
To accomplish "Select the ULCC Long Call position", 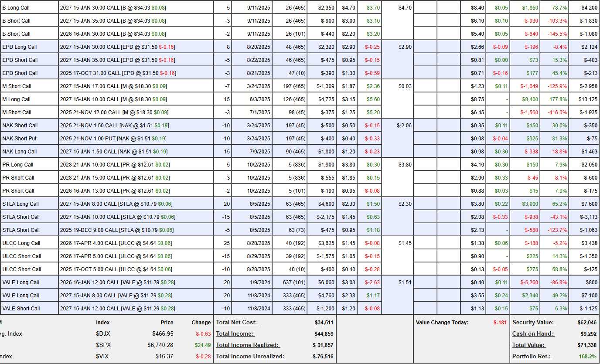I will click(x=21, y=243).
